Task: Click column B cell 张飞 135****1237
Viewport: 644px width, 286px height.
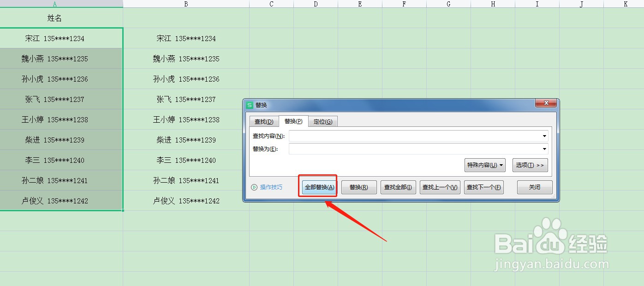Action: point(186,99)
